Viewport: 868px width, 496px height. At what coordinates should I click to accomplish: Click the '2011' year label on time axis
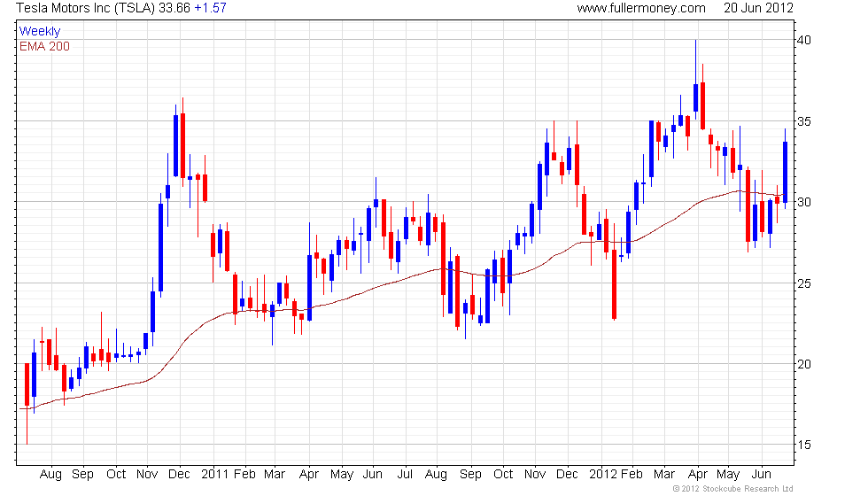pyautogui.click(x=214, y=475)
